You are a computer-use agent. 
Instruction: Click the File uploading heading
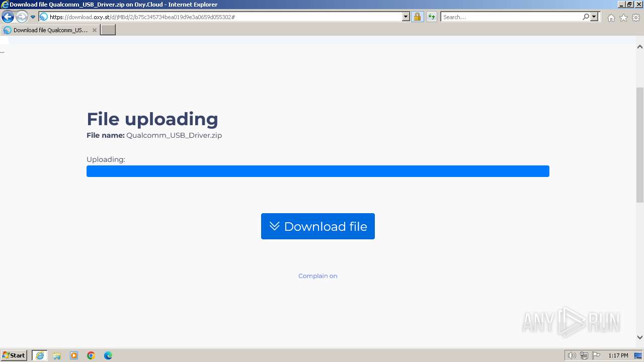[152, 119]
